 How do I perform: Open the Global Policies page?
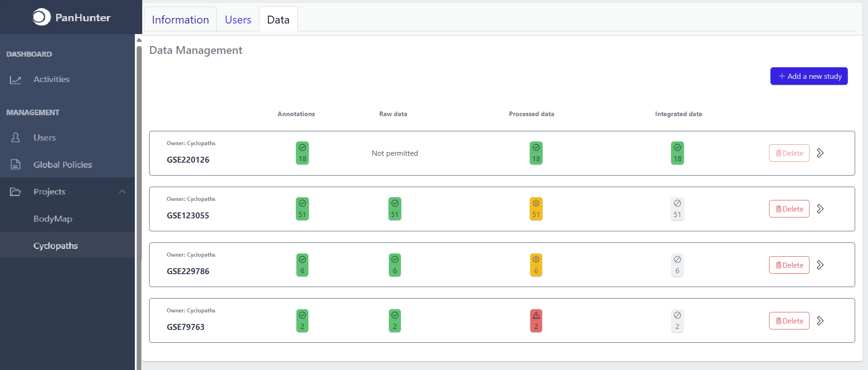63,164
